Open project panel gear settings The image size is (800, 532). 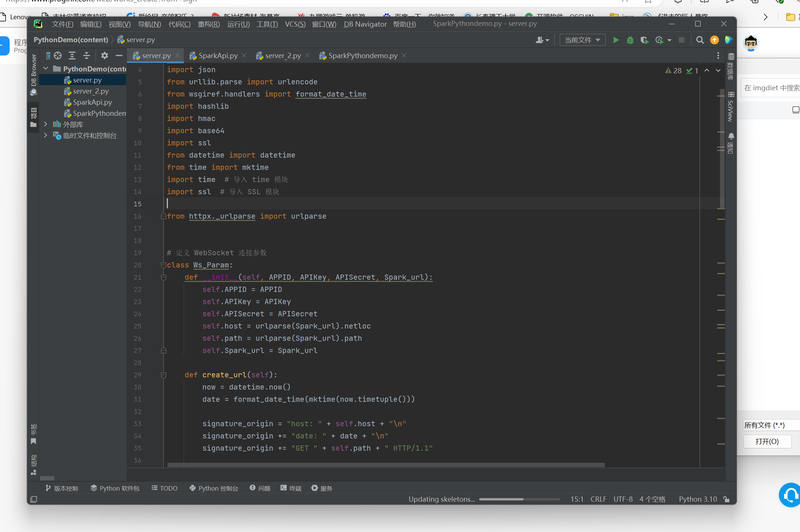(x=105, y=56)
